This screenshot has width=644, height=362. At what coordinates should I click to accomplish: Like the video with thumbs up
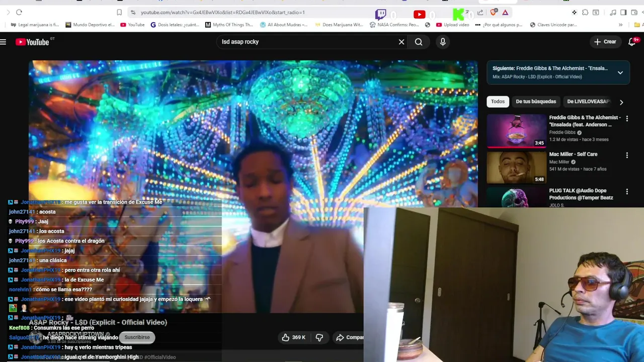(294, 337)
